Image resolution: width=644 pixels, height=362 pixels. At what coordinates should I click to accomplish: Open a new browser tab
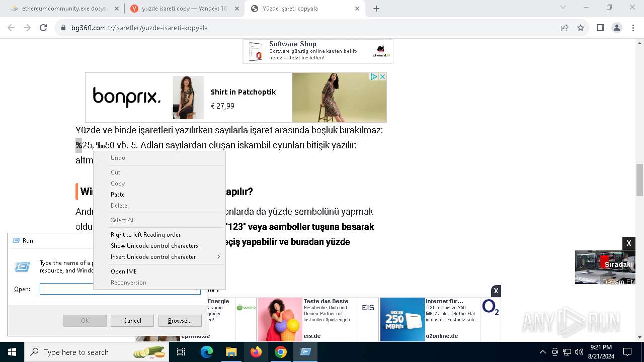(376, 9)
